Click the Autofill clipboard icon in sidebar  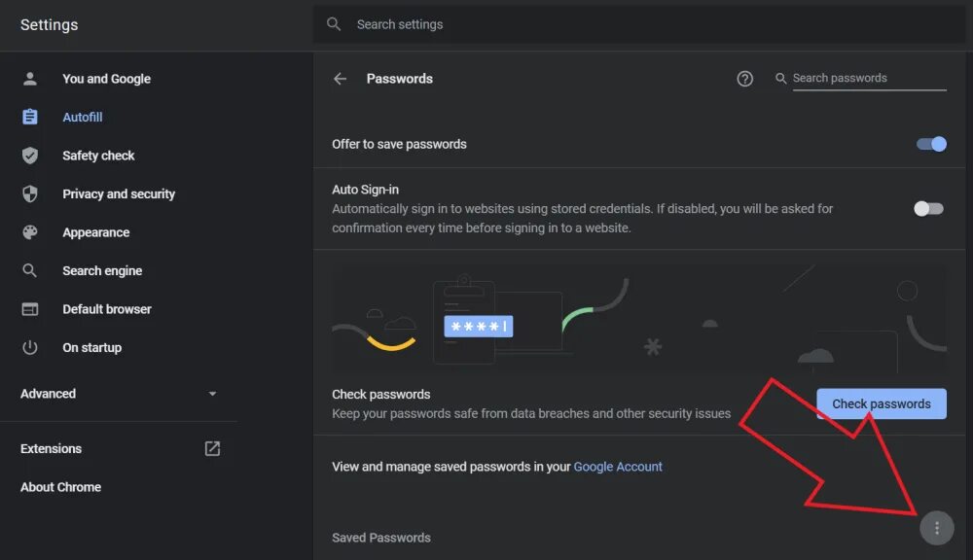pos(30,117)
